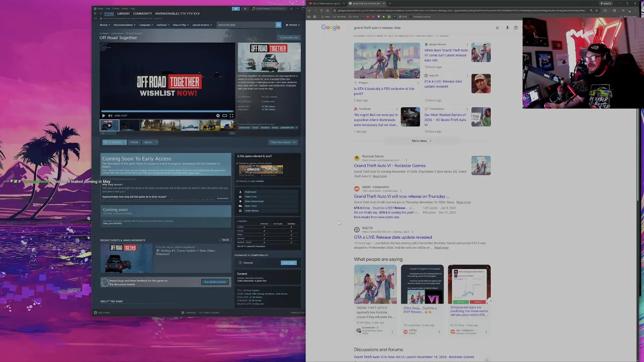Click Google Lens search by image icon
This screenshot has width=644, height=362.
coord(516,28)
